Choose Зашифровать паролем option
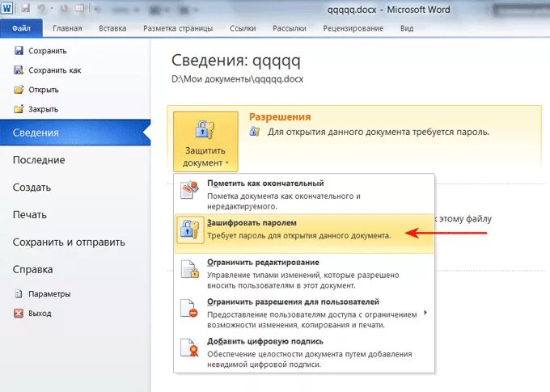 click(x=304, y=234)
